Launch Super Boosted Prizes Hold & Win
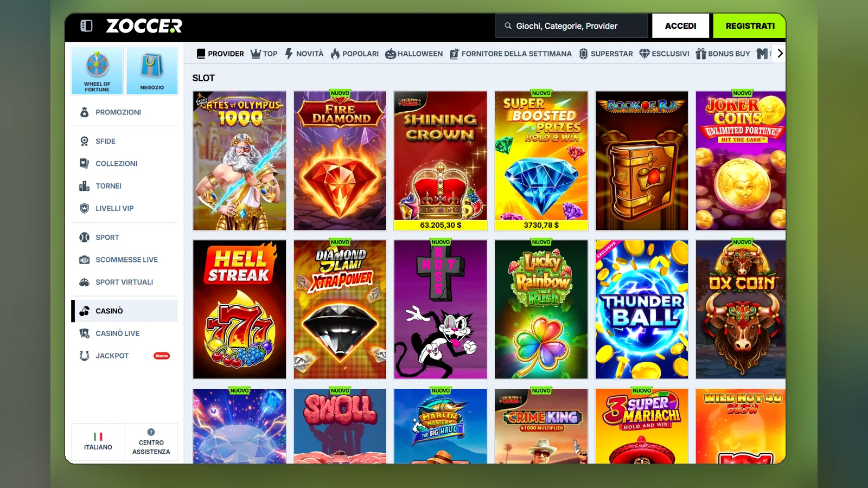This screenshot has width=868, height=488. [x=541, y=160]
